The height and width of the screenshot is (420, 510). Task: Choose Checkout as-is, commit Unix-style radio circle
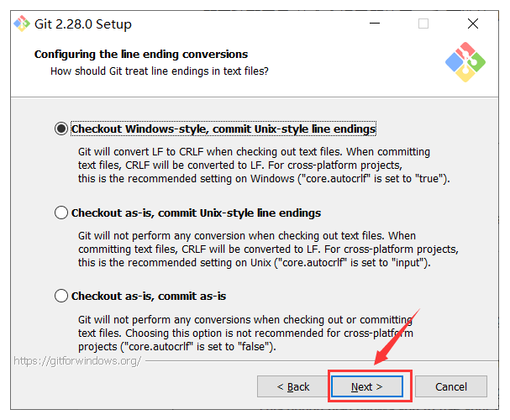pos(61,213)
